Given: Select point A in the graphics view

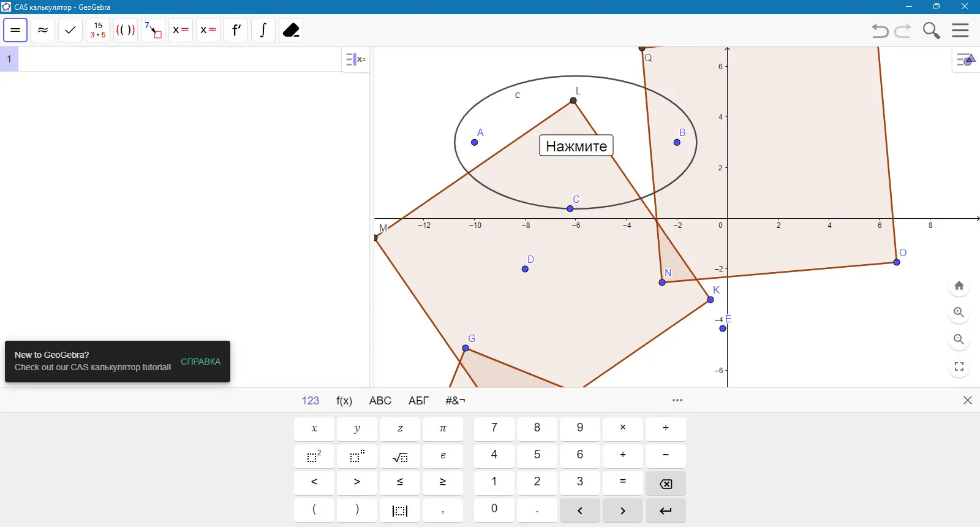Looking at the screenshot, I should [475, 142].
